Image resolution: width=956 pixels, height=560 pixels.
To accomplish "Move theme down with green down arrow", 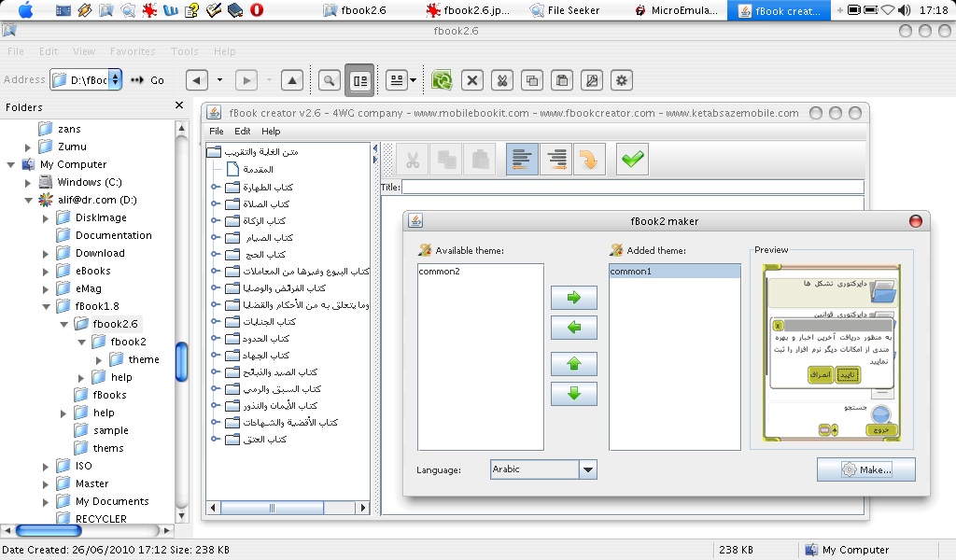I will pos(574,394).
